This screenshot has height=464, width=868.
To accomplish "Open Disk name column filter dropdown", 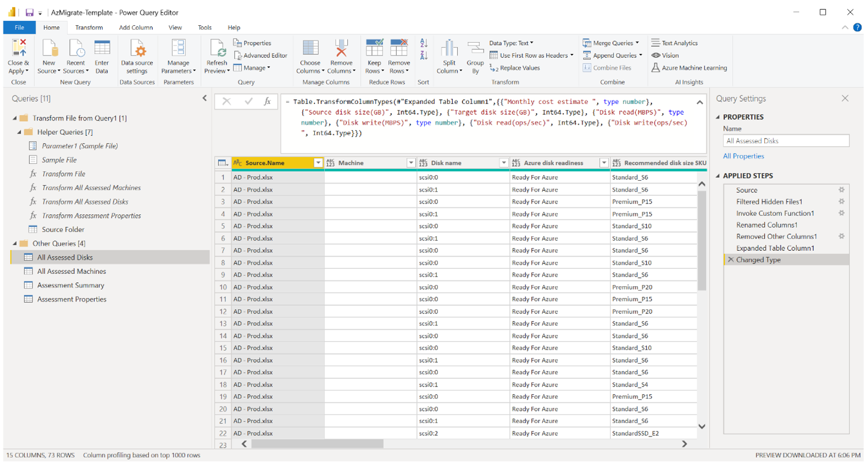I will (503, 163).
